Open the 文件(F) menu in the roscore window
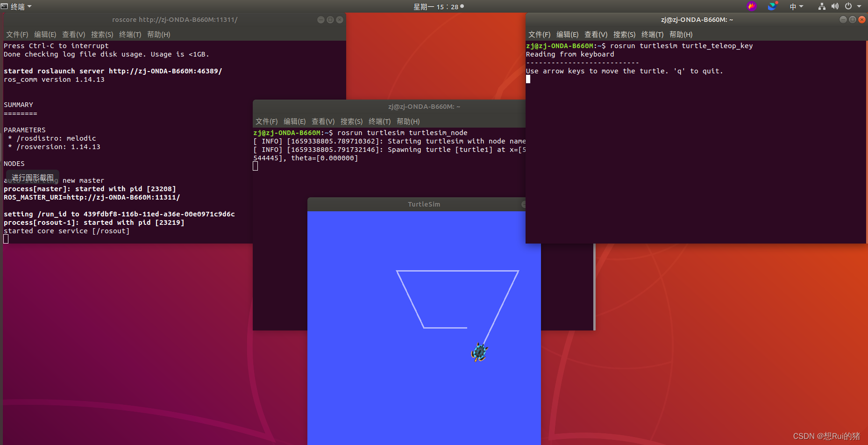 (17, 34)
